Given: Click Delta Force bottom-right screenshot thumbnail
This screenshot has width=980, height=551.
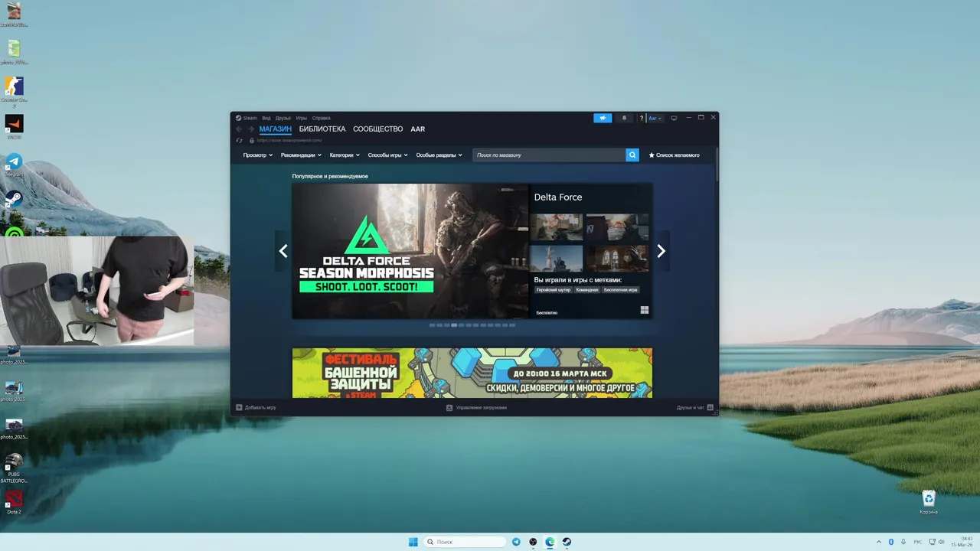Looking at the screenshot, I should (x=617, y=258).
